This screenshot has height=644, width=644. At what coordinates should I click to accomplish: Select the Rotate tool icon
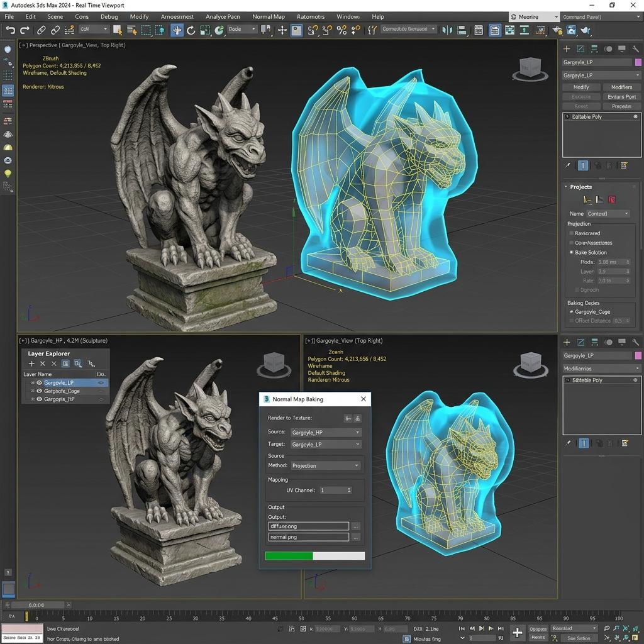click(x=191, y=30)
